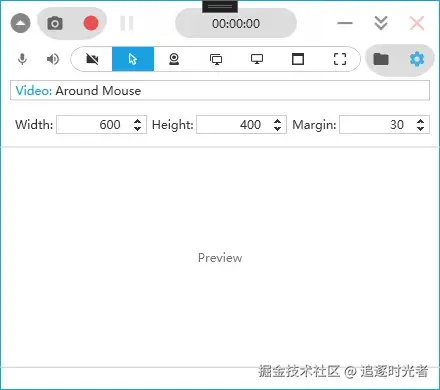
Task: Take a screenshot with the camera icon
Action: point(55,23)
